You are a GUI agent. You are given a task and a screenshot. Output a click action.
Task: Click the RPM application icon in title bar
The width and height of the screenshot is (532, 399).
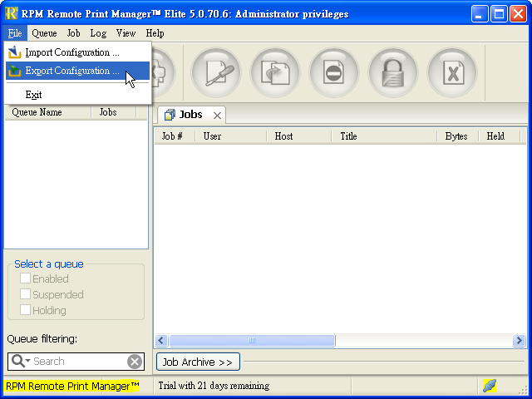[11, 13]
